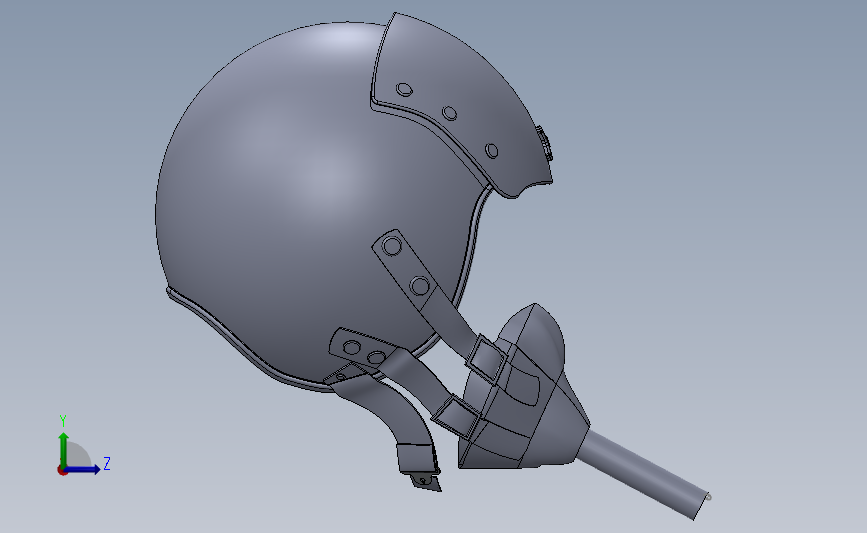The width and height of the screenshot is (867, 533).
Task: Pick the topmost rivet on the visor housing
Action: coord(404,90)
